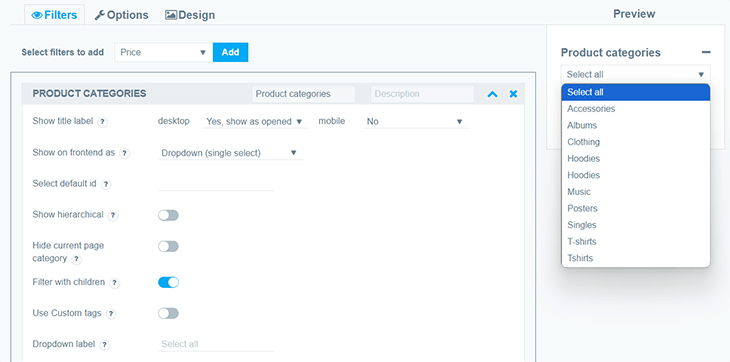Click the Dropdown label input field

click(x=216, y=344)
